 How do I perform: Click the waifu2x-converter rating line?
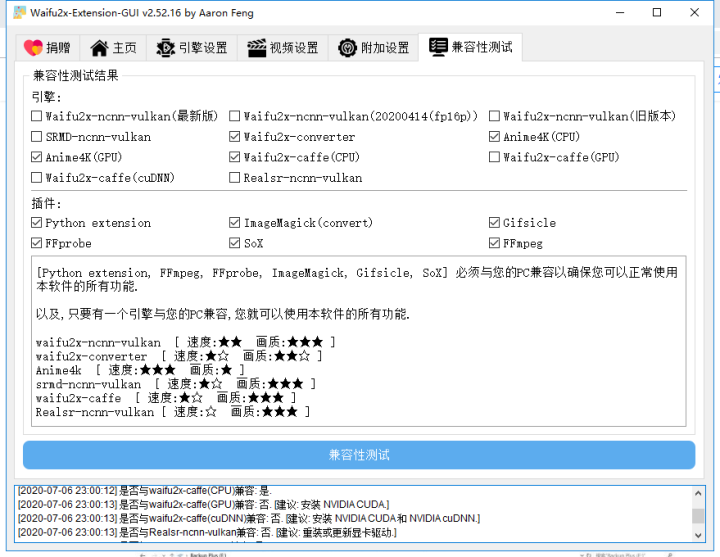coord(179,356)
